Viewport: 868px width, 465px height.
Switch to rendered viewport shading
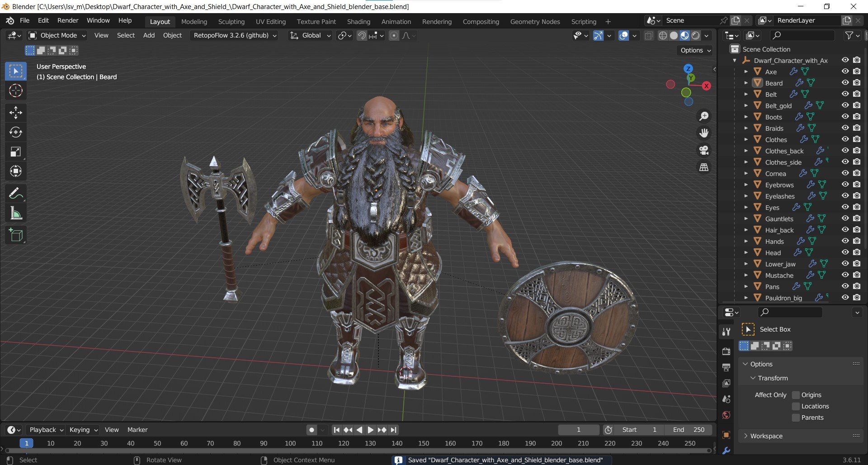[696, 36]
